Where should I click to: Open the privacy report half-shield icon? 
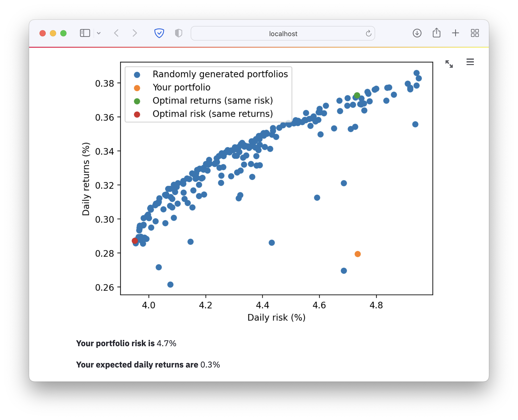(178, 33)
